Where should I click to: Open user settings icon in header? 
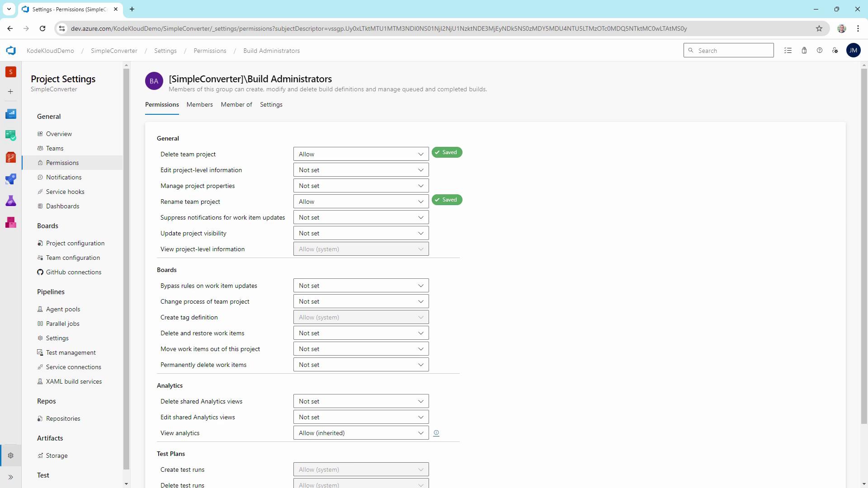[835, 51]
